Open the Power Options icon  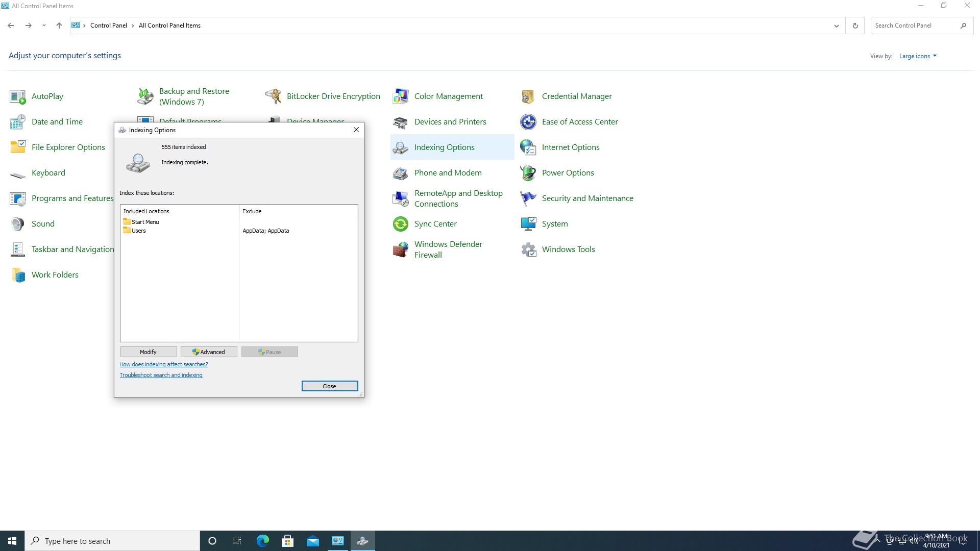[528, 173]
